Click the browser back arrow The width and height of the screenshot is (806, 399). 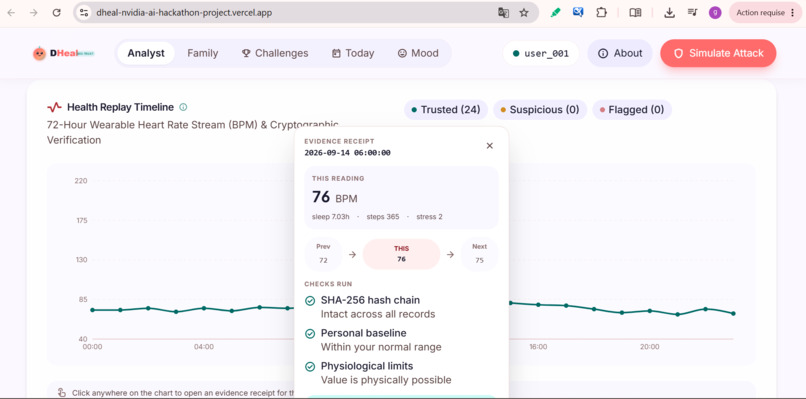[11, 13]
